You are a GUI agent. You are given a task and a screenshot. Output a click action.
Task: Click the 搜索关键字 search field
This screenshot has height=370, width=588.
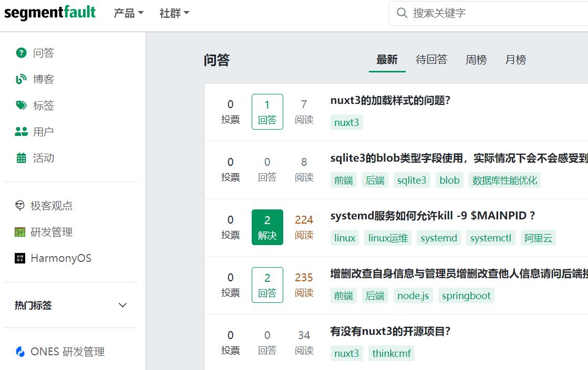click(494, 13)
